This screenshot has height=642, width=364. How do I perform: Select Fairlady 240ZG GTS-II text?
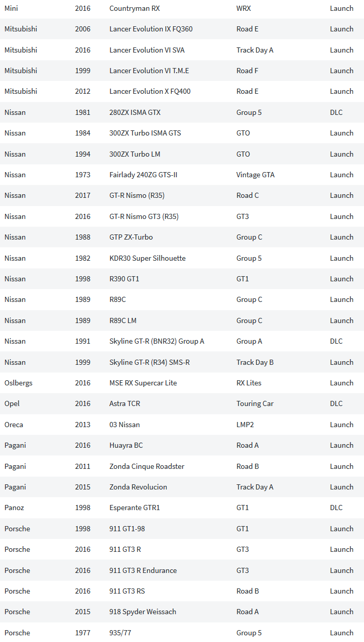pos(143,175)
